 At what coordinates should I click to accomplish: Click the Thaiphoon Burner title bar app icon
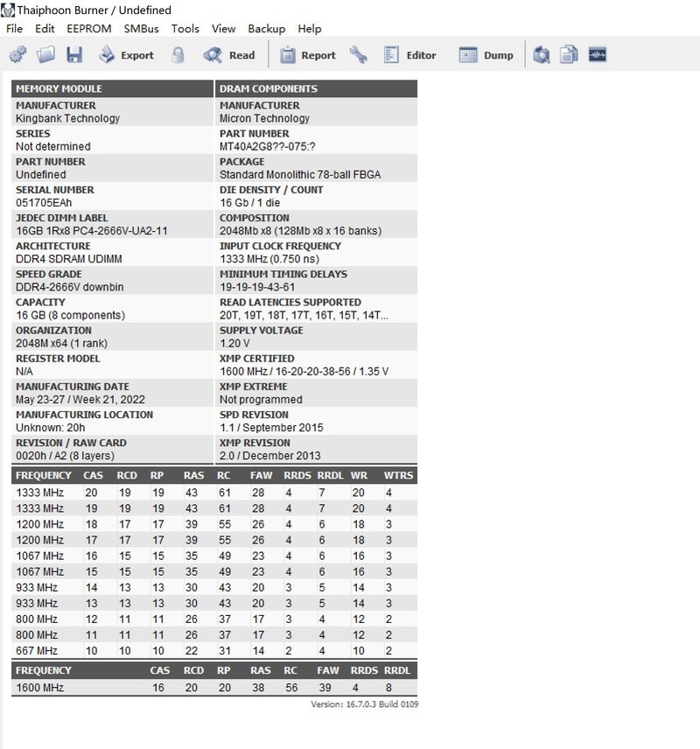[x=8, y=10]
